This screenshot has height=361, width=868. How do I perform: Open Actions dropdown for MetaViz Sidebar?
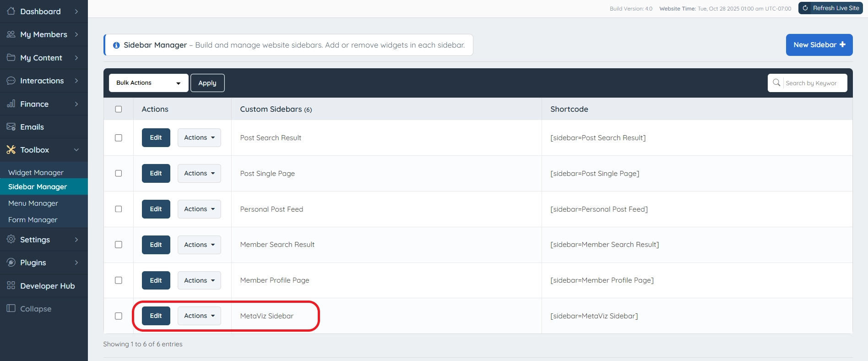tap(199, 316)
